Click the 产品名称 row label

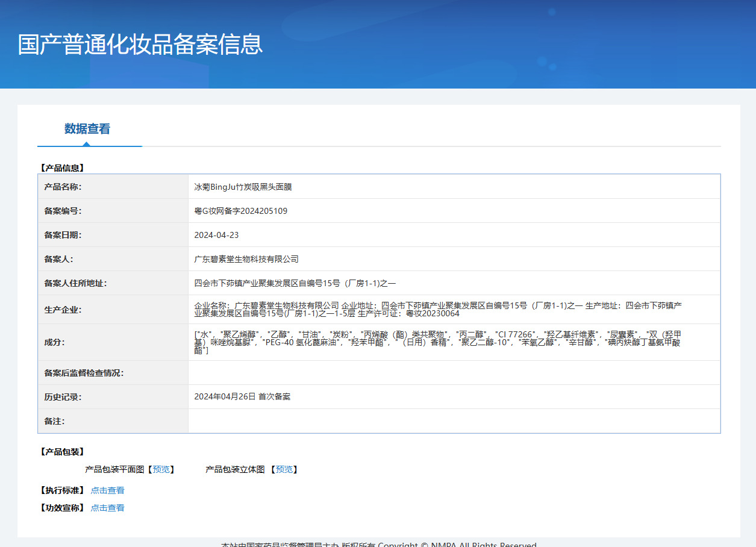(x=63, y=187)
